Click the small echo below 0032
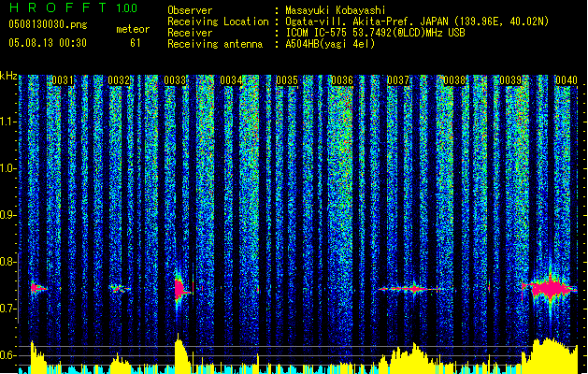This screenshot has height=374, width=588. tap(120, 289)
